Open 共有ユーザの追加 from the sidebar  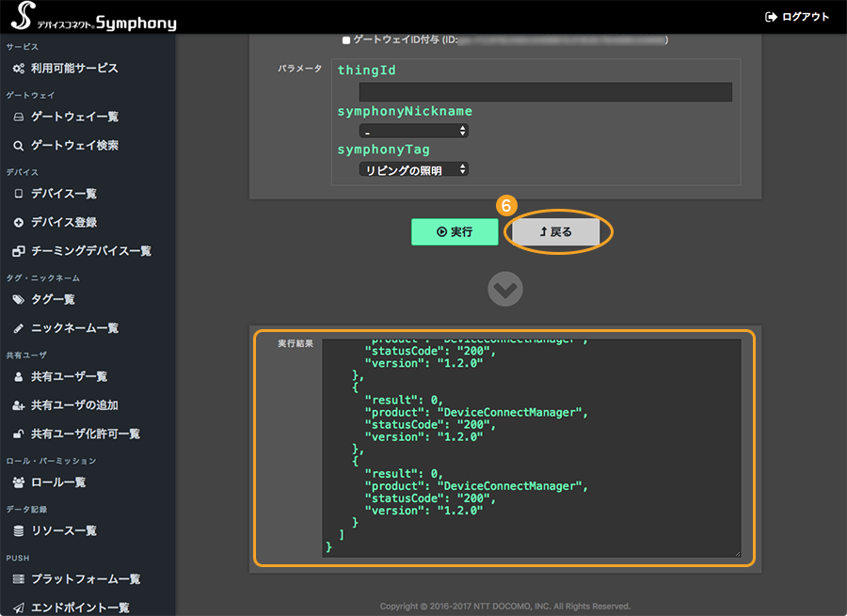[x=74, y=405]
